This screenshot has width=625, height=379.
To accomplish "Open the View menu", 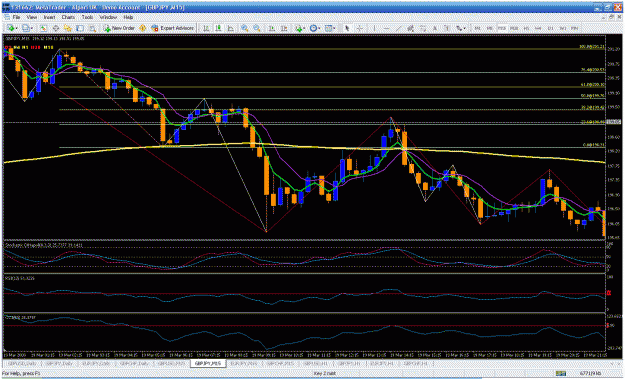I will point(31,18).
